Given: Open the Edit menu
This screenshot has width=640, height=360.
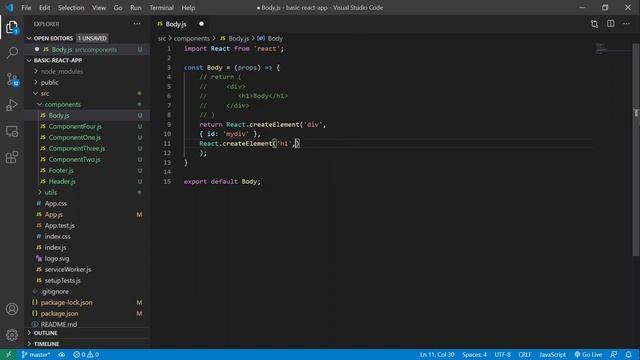Looking at the screenshot, I should click(x=44, y=8).
